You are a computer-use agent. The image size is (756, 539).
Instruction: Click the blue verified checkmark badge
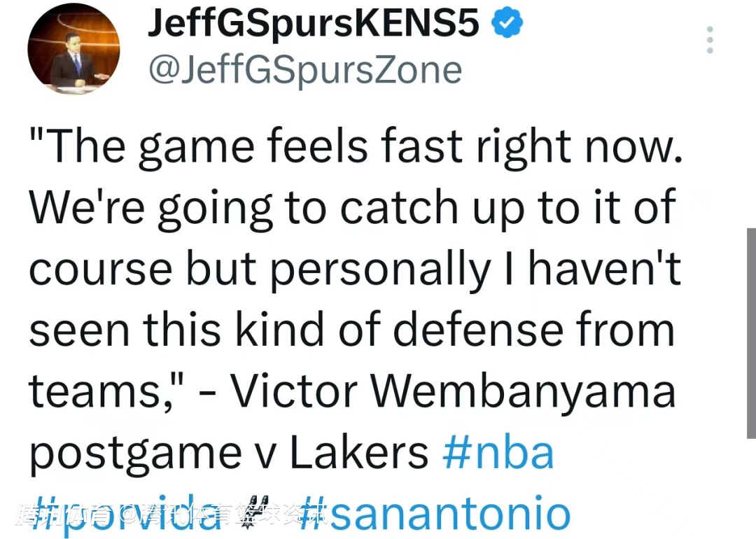click(507, 24)
